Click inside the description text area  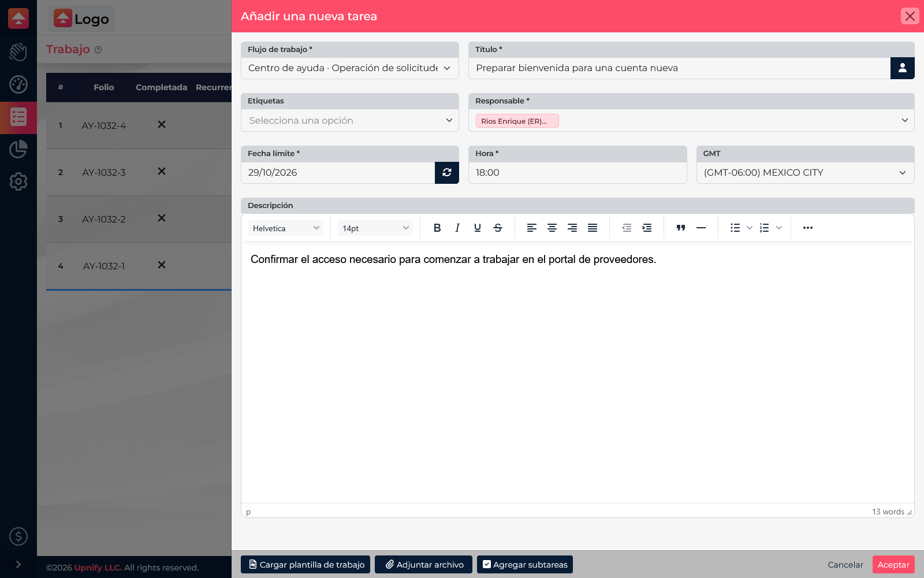point(577,372)
